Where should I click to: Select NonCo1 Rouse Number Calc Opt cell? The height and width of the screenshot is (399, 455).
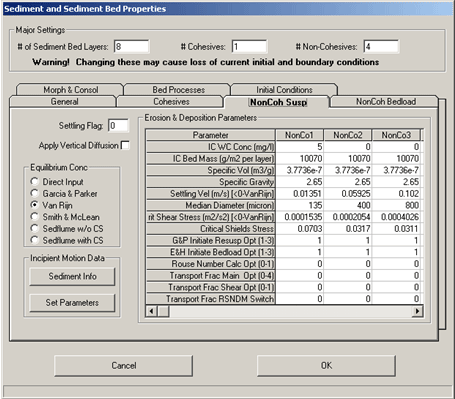pyautogui.click(x=299, y=264)
